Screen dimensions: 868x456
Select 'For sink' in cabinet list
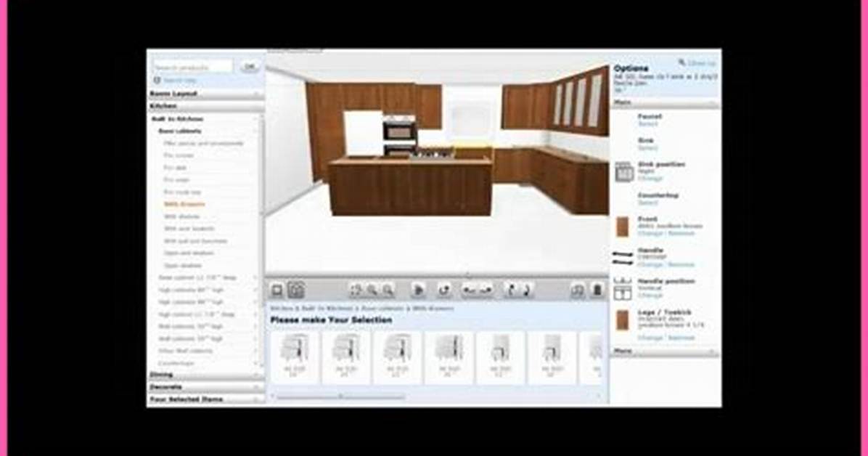tap(175, 168)
